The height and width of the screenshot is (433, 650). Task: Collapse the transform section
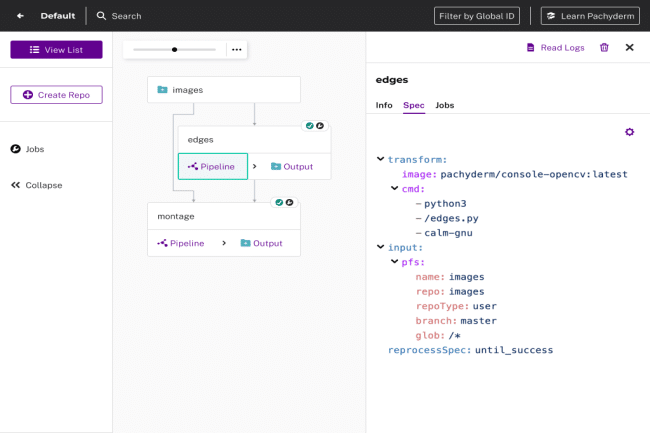click(381, 159)
